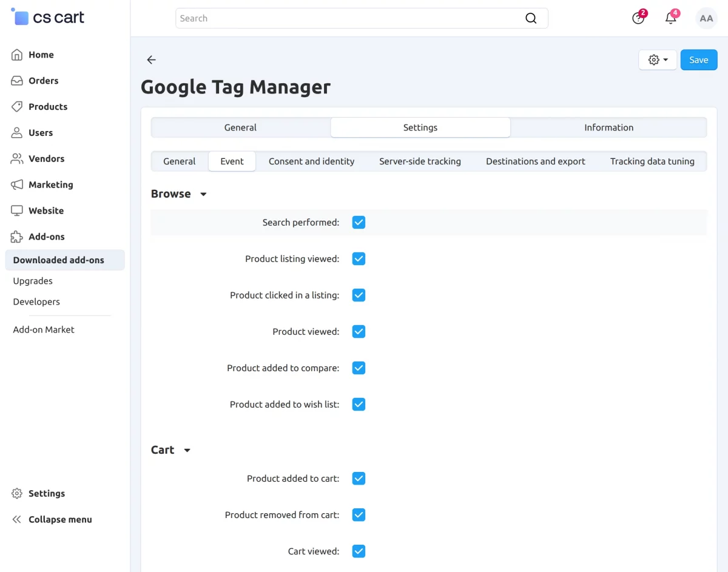Viewport: 728px width, 572px height.
Task: Focus the top Search field
Action: tap(362, 18)
